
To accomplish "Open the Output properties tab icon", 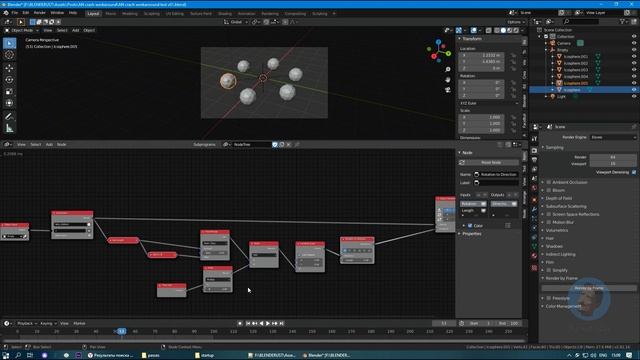I will coord(534,160).
